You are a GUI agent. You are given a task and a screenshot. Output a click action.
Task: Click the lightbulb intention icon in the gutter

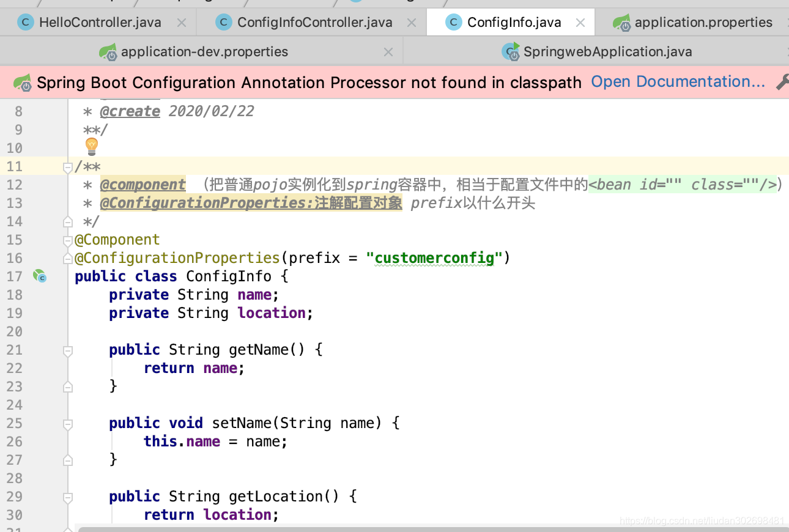pos(91,147)
